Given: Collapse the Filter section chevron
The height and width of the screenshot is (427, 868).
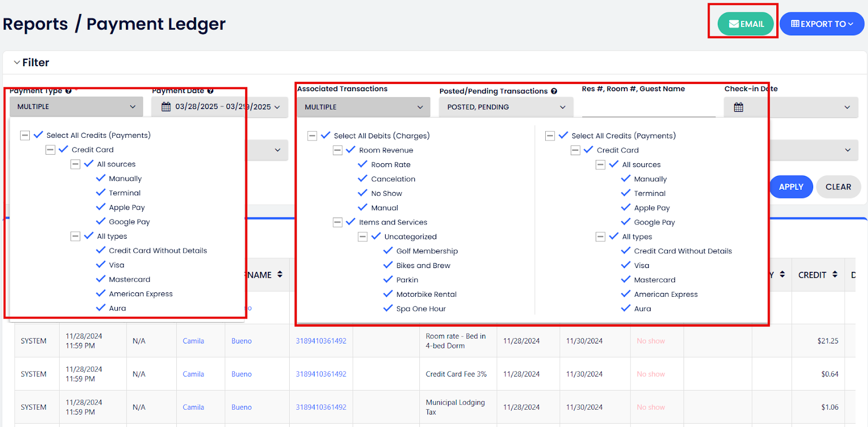Looking at the screenshot, I should (17, 63).
